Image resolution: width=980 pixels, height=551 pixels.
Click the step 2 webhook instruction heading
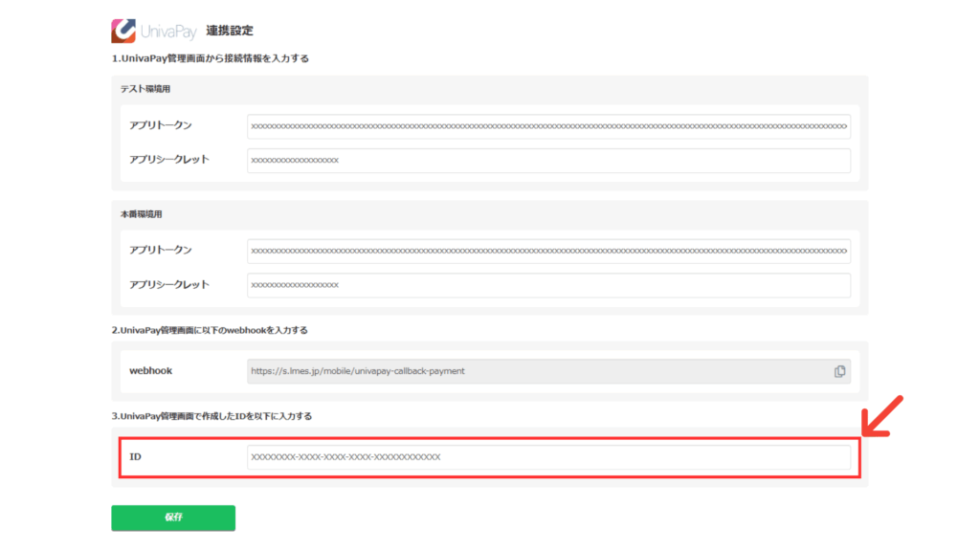210,330
